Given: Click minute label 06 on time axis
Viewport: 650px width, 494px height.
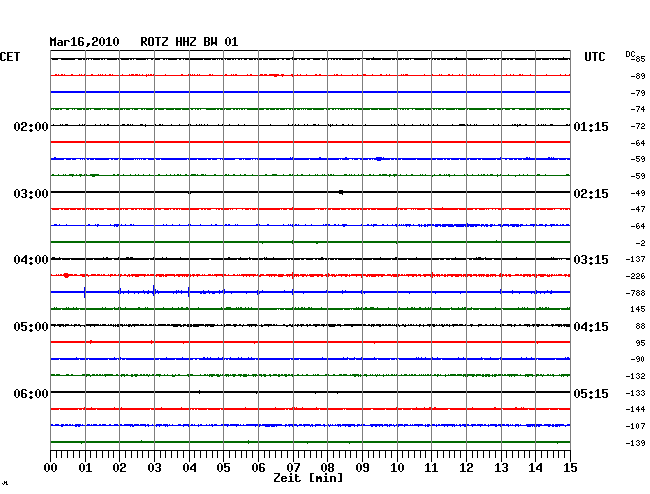Looking at the screenshot, I should pos(258,468).
